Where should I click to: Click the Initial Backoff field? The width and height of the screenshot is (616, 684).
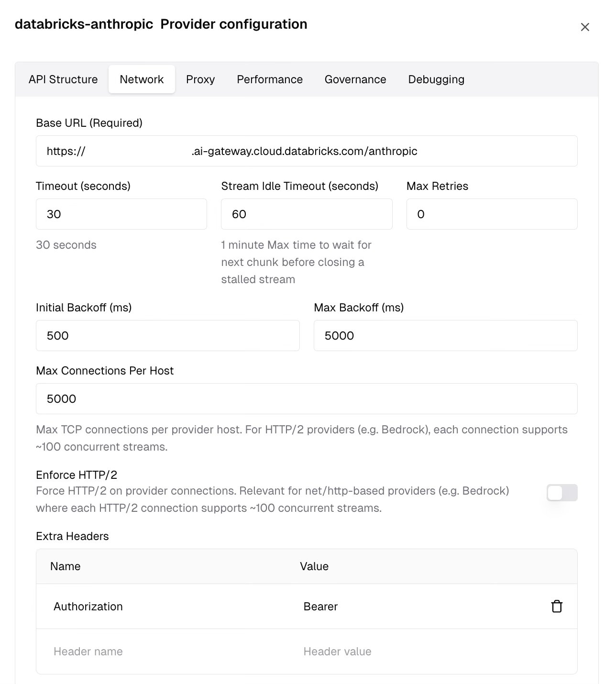click(168, 336)
